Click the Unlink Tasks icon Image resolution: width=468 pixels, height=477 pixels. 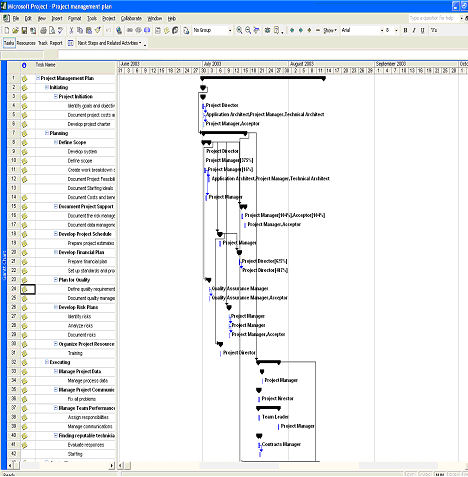click(x=138, y=30)
